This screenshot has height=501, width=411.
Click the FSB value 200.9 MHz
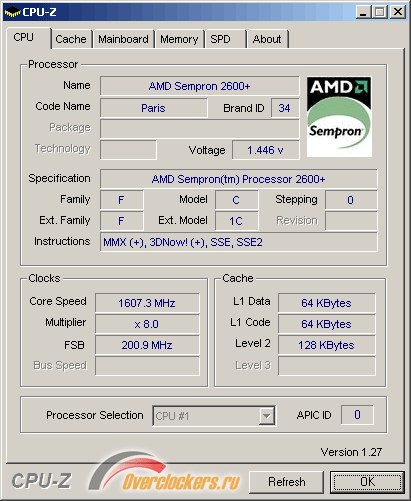point(147,345)
